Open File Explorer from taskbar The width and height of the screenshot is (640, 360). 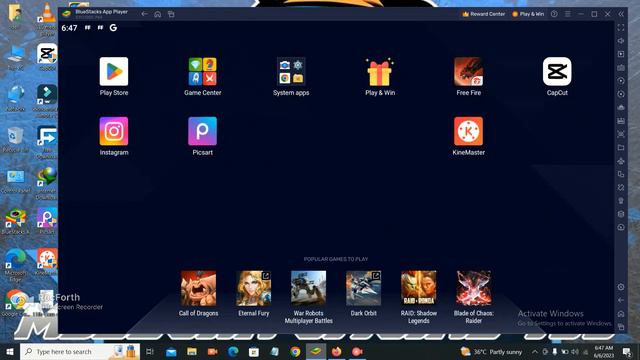pyautogui.click(x=192, y=351)
